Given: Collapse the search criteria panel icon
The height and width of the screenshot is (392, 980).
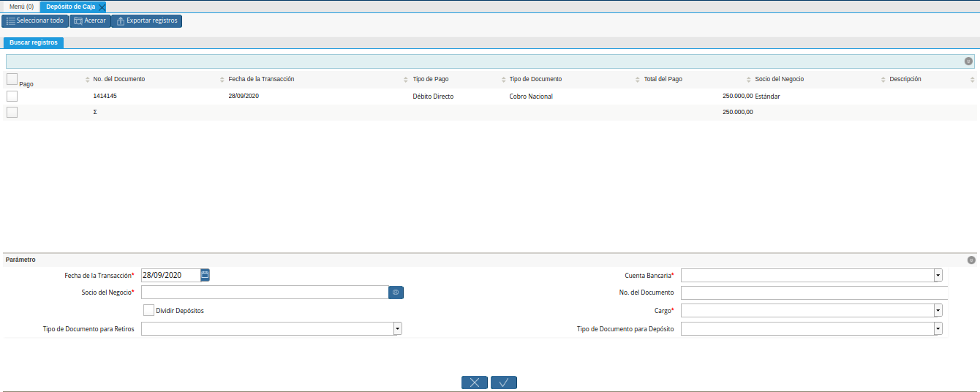Looking at the screenshot, I should point(968,61).
